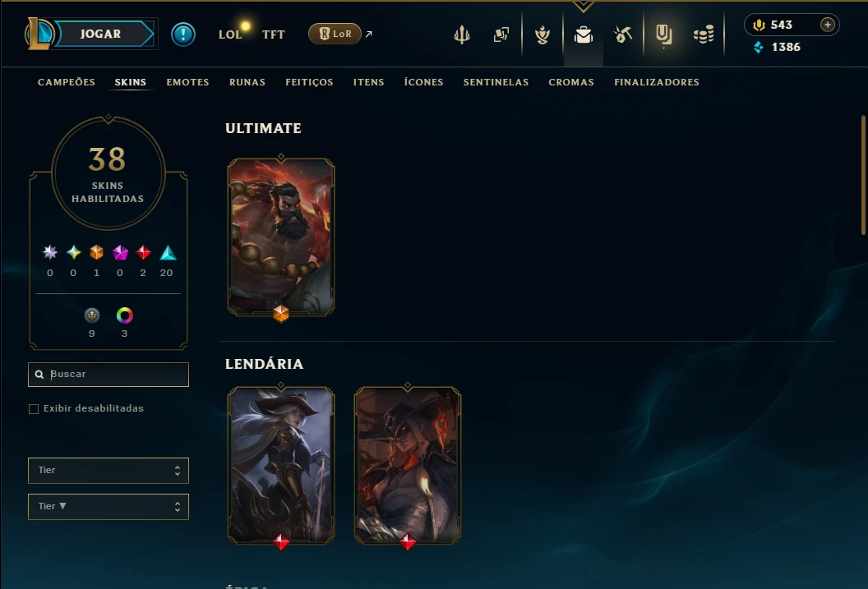868x589 pixels.
Task: Switch to the CROMAS tab
Action: [x=571, y=82]
